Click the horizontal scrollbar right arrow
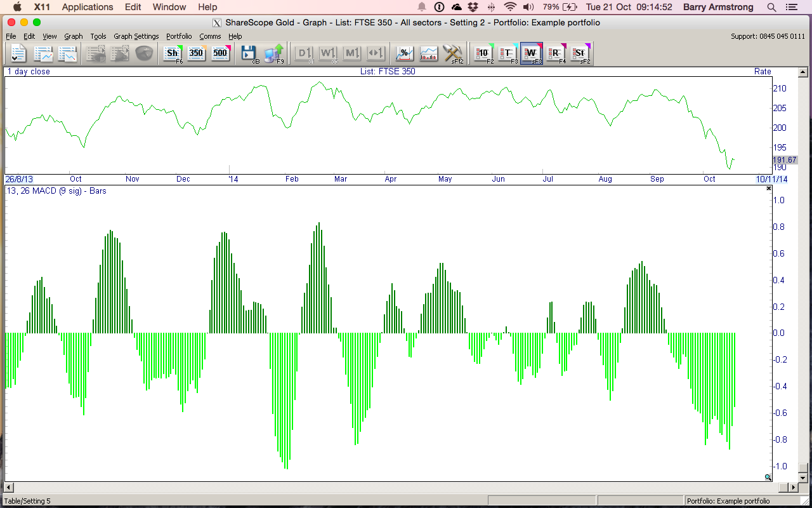Image resolution: width=812 pixels, height=508 pixels. pyautogui.click(x=793, y=487)
